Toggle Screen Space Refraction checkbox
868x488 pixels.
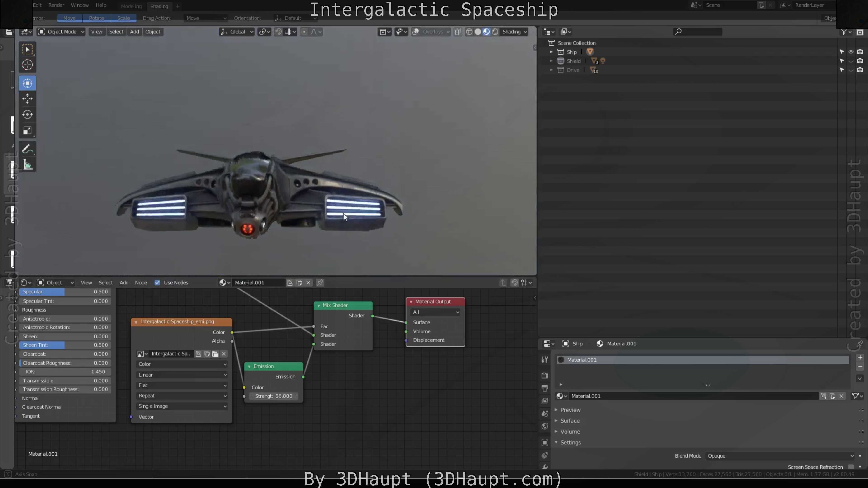[x=851, y=467]
